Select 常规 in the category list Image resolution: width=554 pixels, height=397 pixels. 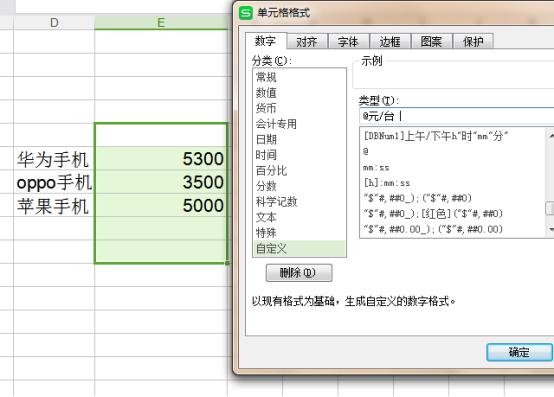(x=299, y=77)
